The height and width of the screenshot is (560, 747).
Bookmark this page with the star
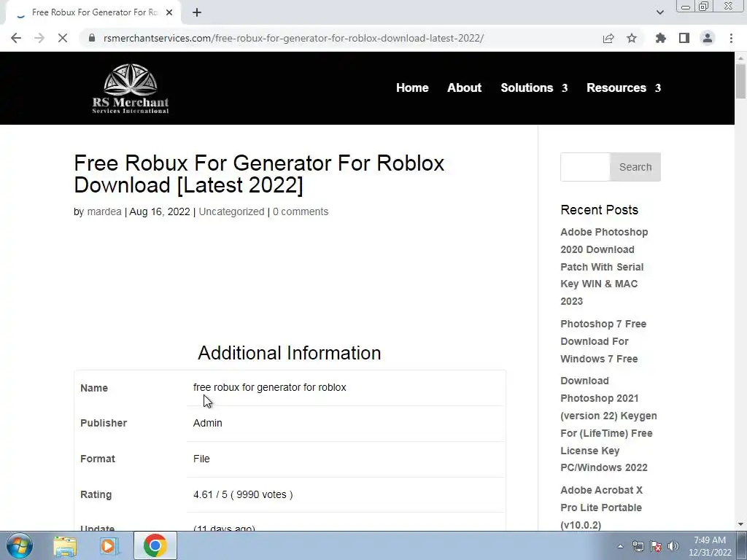pos(632,38)
